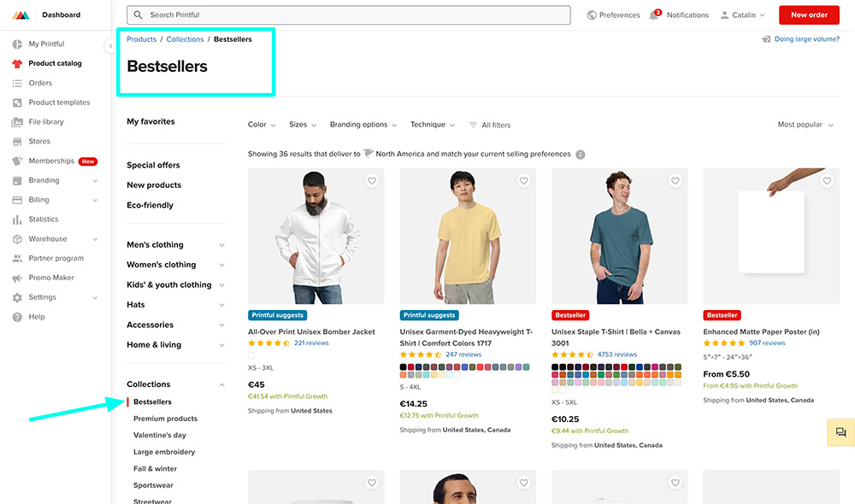Click the selling preferences info icon
The image size is (855, 504).
point(581,155)
